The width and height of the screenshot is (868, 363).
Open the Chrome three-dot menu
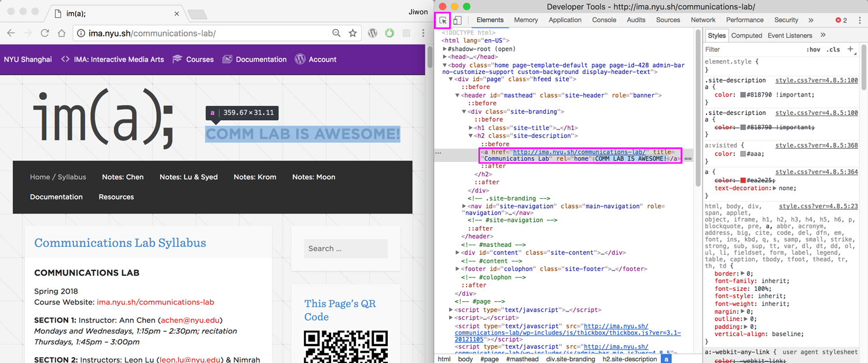click(423, 34)
